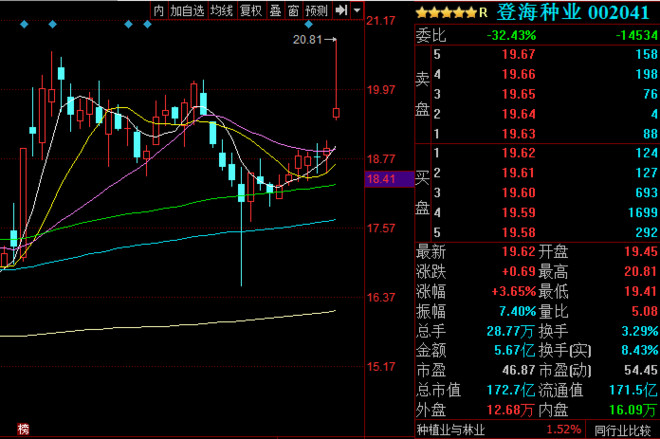This screenshot has height=439, width=660.
Task: Click the 委比 value -32.43%
Action: coord(511,35)
